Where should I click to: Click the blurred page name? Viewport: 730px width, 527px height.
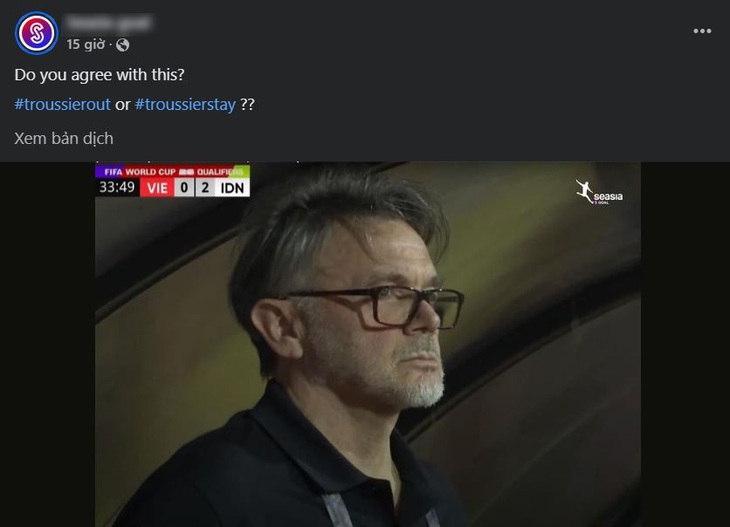(x=108, y=22)
